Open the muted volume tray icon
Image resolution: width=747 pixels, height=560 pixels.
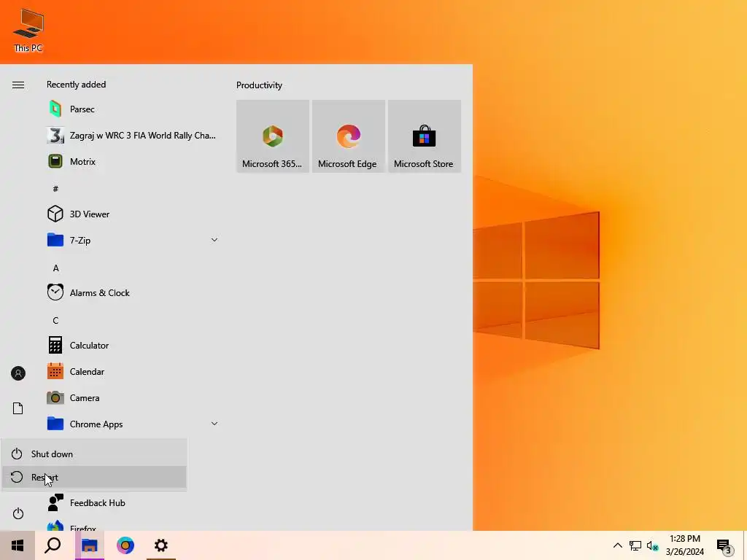[x=652, y=545]
